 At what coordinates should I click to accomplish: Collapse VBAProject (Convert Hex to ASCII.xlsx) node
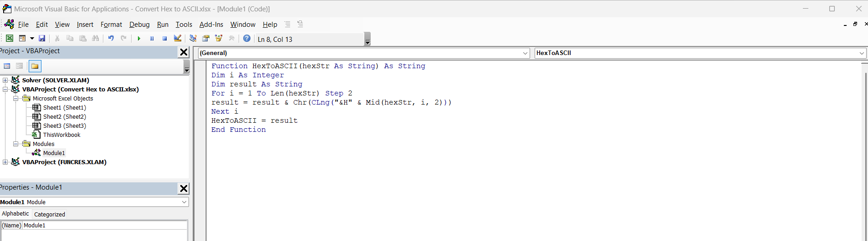(5, 90)
